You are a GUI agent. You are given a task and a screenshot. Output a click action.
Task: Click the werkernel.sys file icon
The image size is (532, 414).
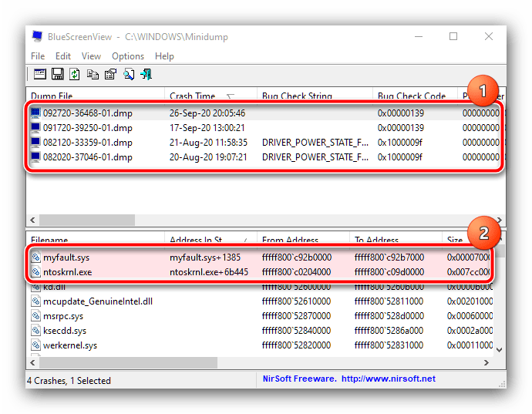tap(35, 345)
